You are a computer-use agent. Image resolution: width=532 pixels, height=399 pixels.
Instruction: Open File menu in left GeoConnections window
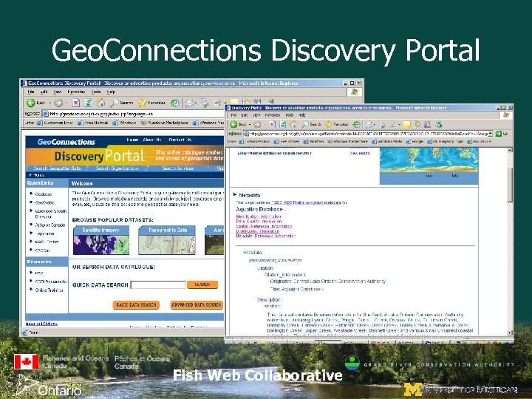click(x=31, y=92)
